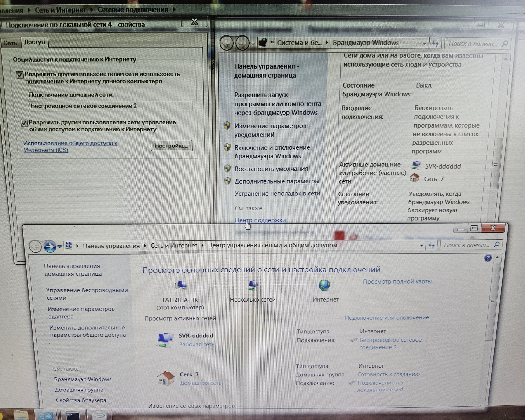Screen dimensions: 525x420
Task: Click shield icon beside Восстановить умолчания
Action: (227, 168)
